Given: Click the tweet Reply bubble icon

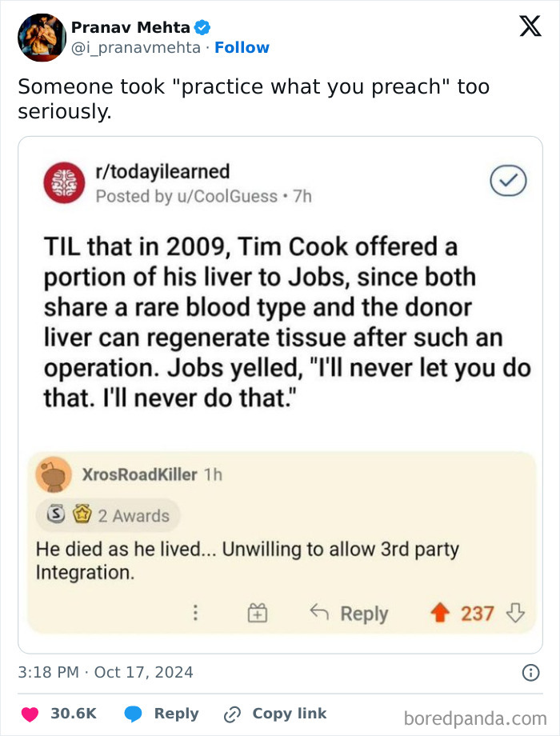Looking at the screenshot, I should [x=134, y=714].
